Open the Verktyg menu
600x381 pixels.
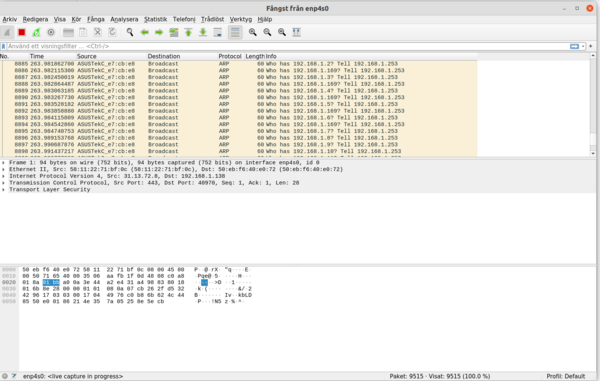(241, 19)
